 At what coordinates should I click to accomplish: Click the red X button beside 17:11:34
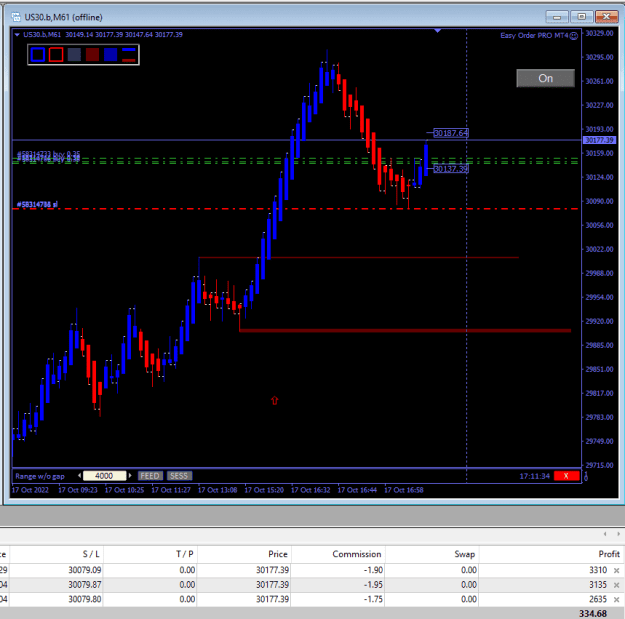point(566,476)
